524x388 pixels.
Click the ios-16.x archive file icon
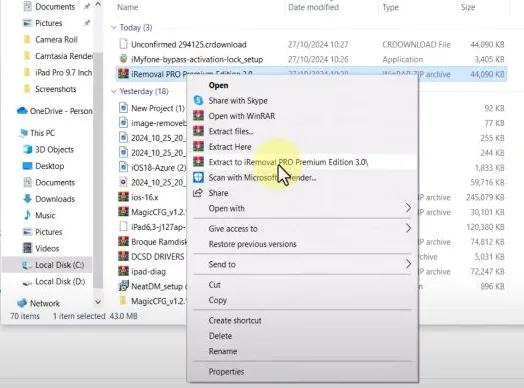123,197
